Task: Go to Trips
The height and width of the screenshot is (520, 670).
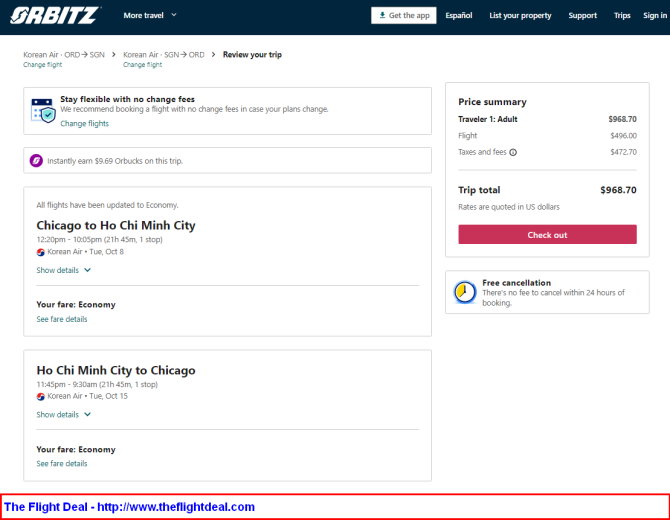Action: click(622, 15)
